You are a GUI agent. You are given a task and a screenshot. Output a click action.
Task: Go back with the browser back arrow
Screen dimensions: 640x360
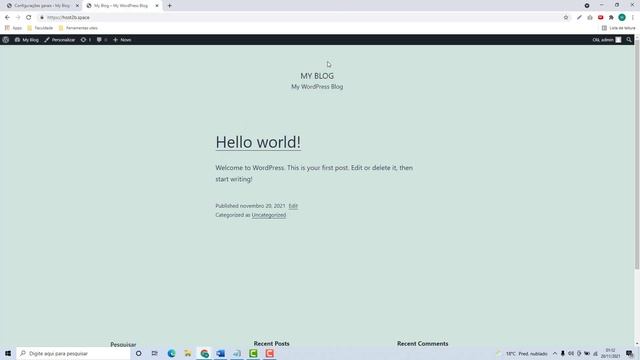coord(7,18)
